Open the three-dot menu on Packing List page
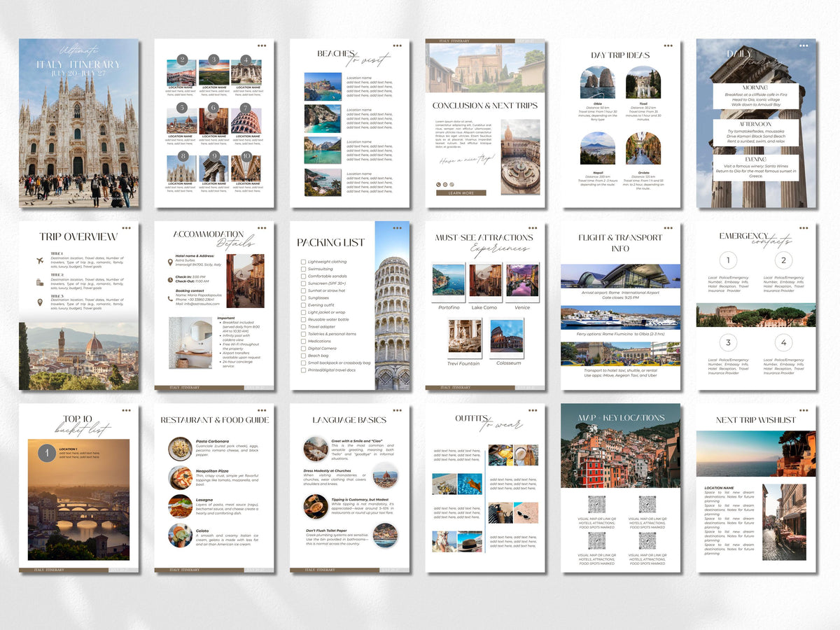Viewport: 840px width, 630px height. click(397, 227)
